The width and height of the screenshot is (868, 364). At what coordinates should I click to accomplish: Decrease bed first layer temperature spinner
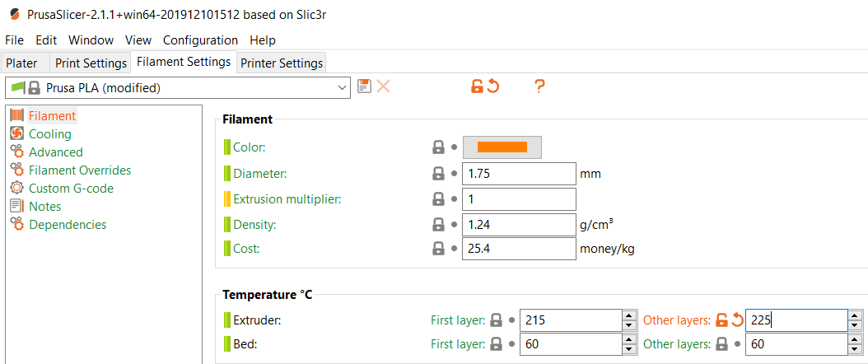(628, 350)
